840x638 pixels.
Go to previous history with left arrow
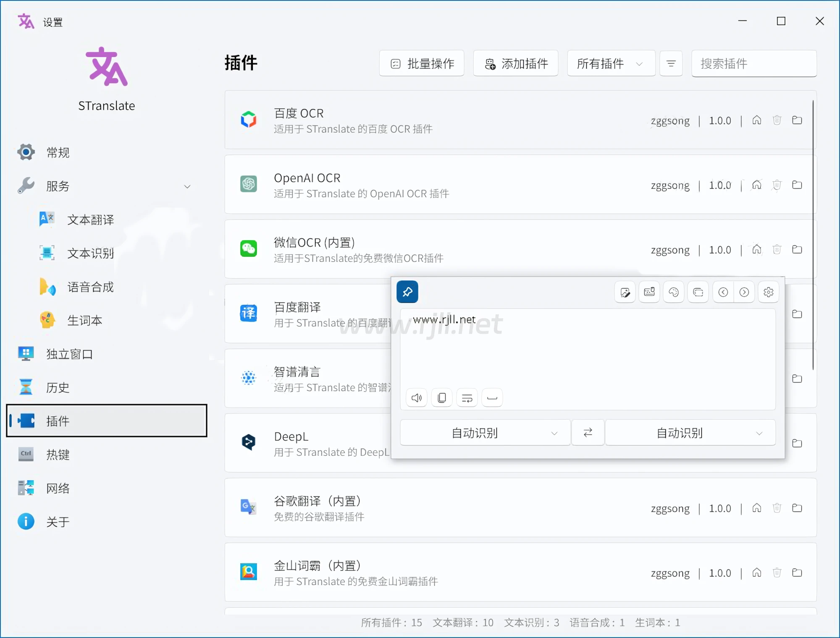(x=723, y=292)
